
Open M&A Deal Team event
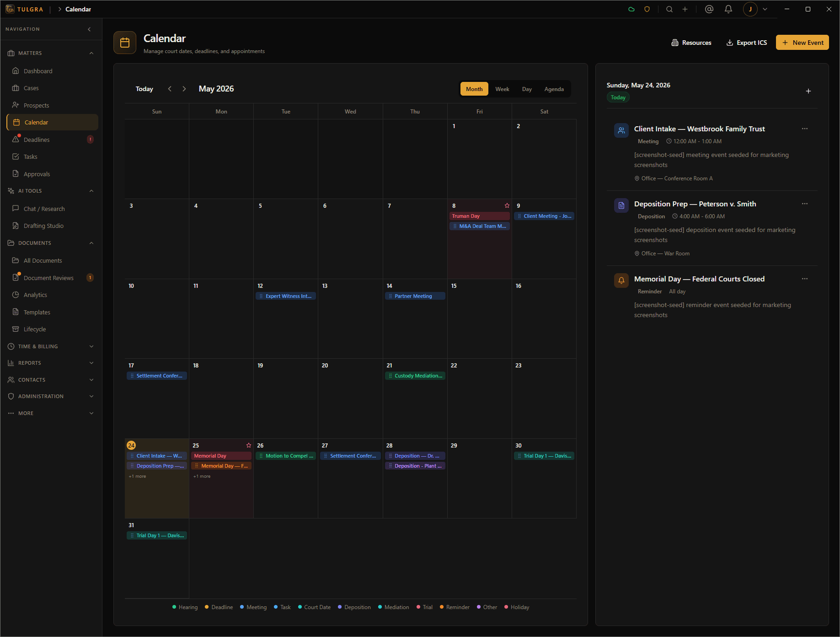pyautogui.click(x=480, y=226)
